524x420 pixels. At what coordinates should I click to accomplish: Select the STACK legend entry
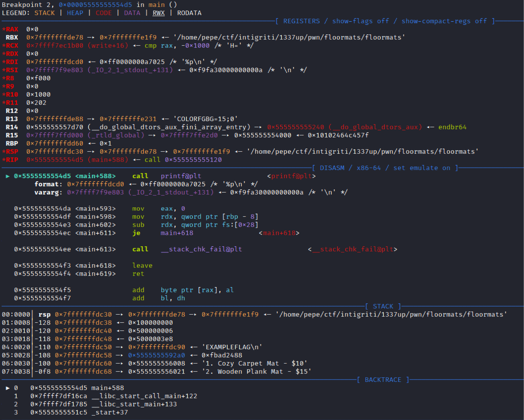tap(45, 13)
